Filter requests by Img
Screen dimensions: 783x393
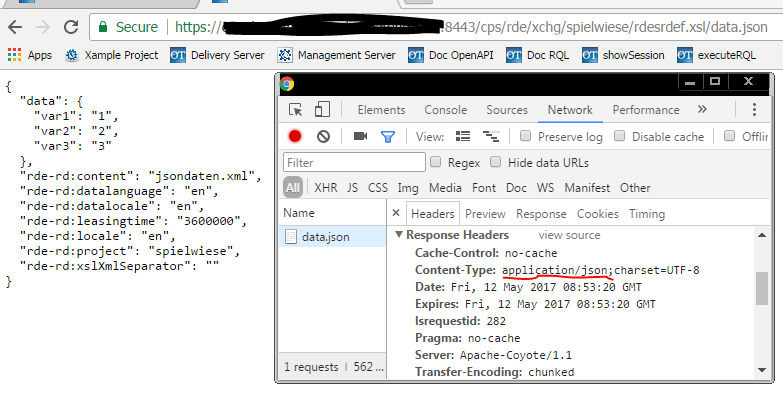coord(408,188)
